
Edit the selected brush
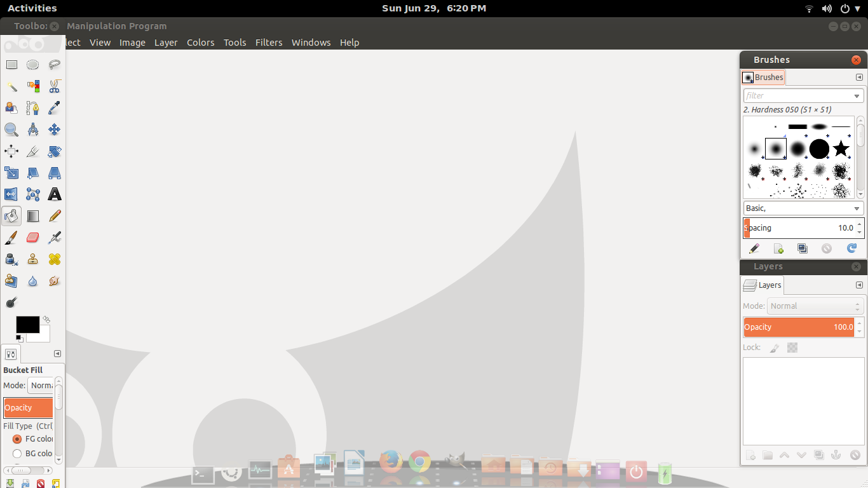(x=754, y=248)
